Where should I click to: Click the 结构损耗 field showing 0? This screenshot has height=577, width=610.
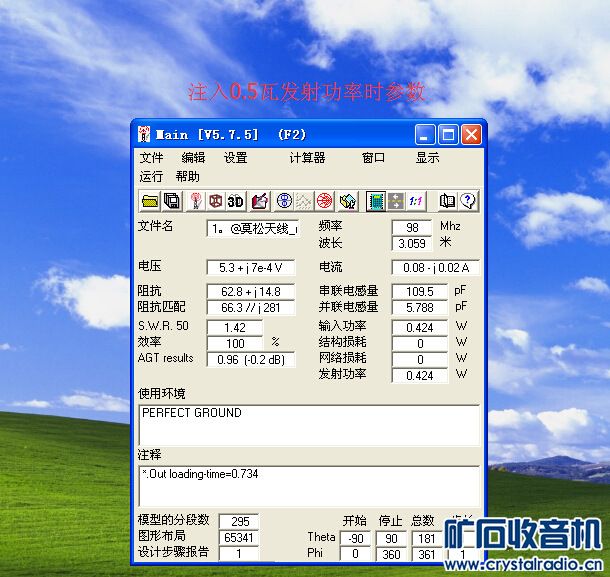[x=419, y=344]
